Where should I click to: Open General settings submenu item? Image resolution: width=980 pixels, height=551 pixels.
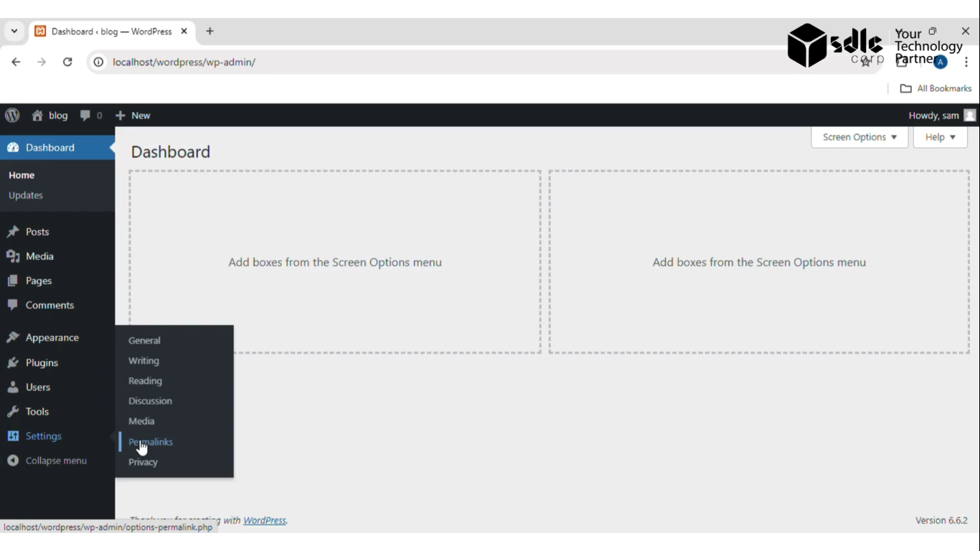(x=144, y=341)
